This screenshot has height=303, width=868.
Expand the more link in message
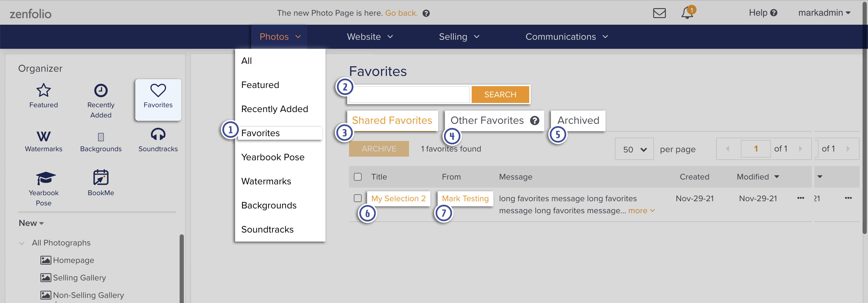(x=641, y=211)
